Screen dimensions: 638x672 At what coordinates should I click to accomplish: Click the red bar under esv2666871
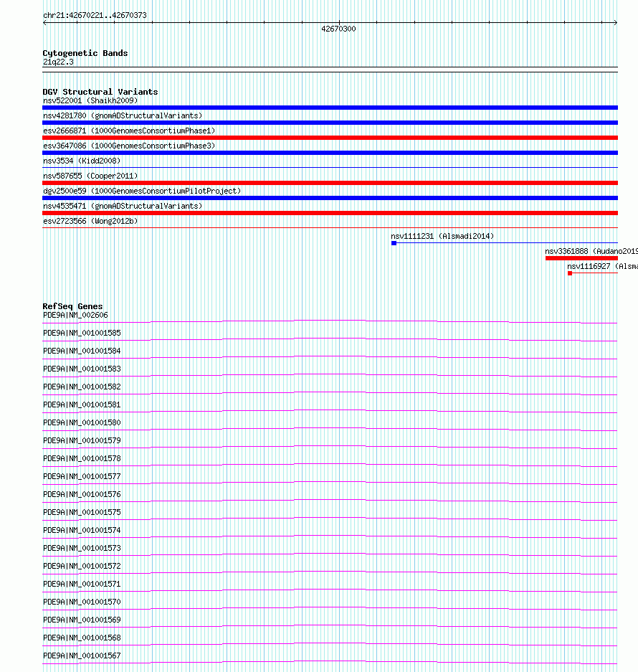(330, 138)
